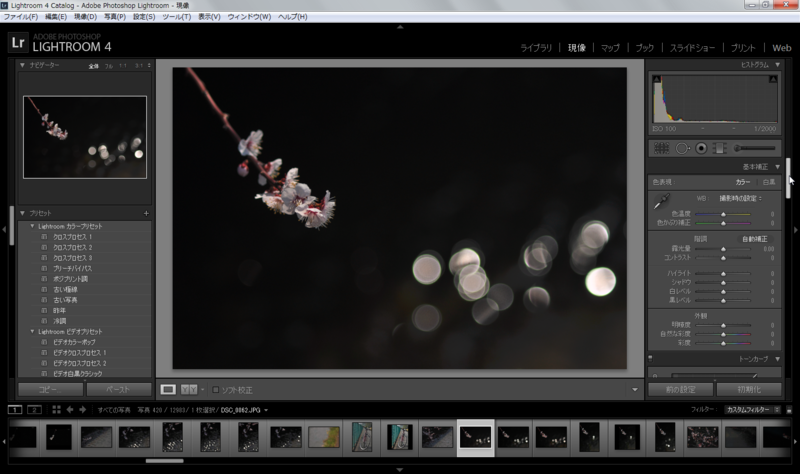The image size is (800, 474).
Task: Click the 自動補正 auto tone button
Action: tap(755, 239)
